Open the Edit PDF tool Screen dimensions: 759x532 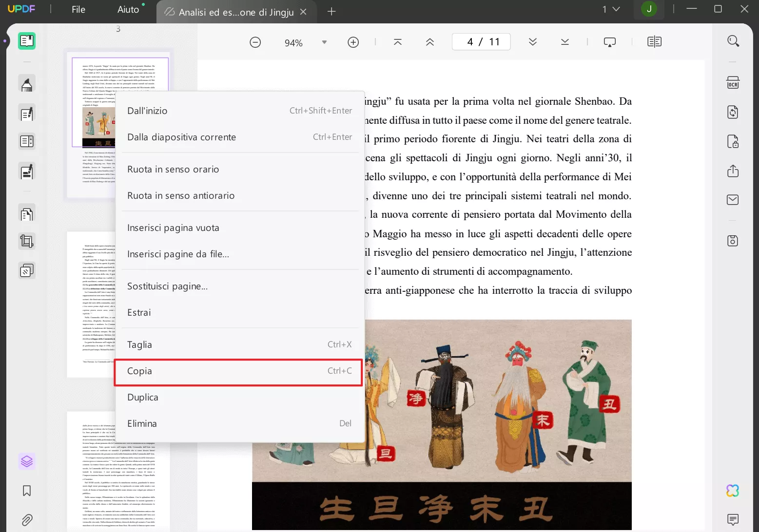27,114
